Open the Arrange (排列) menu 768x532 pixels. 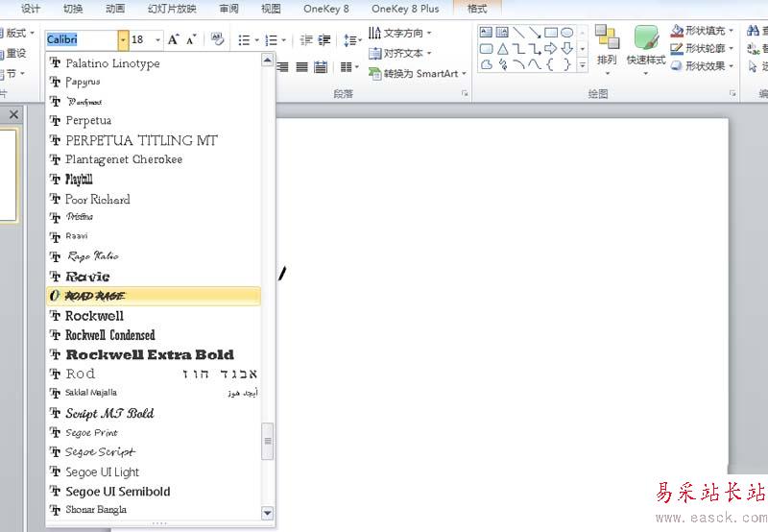click(607, 50)
